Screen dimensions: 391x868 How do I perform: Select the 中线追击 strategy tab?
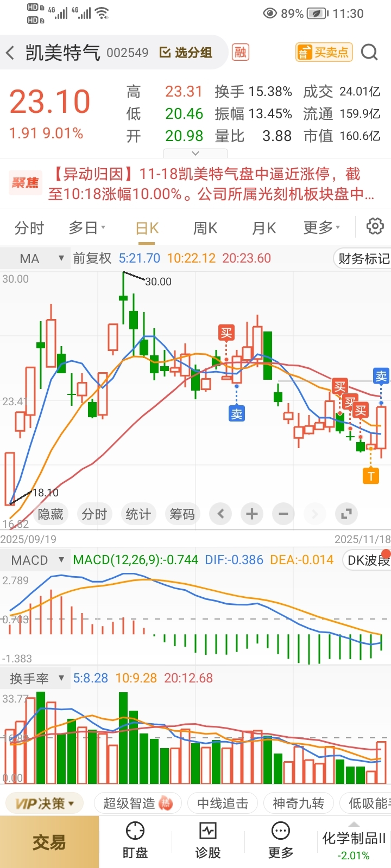(x=223, y=803)
